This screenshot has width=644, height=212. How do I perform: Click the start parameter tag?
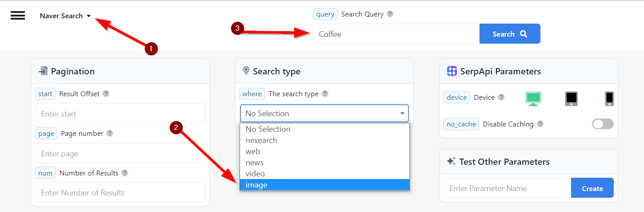coord(45,94)
